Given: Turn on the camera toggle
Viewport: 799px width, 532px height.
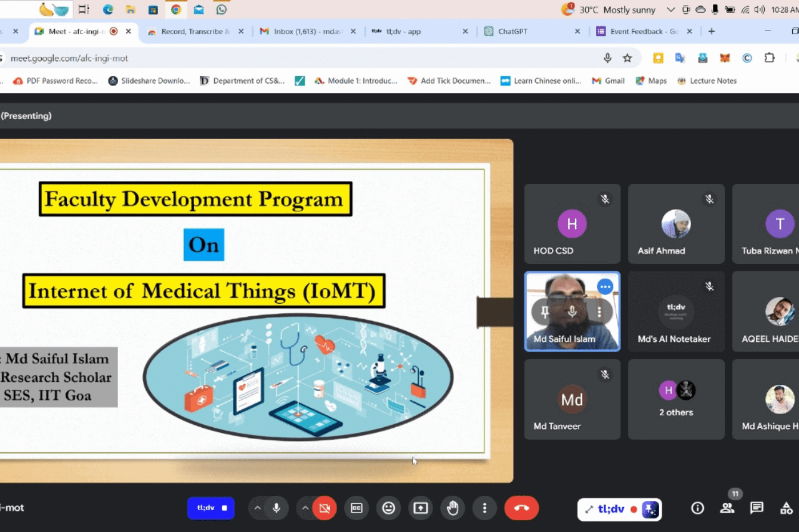Looking at the screenshot, I should 325,508.
